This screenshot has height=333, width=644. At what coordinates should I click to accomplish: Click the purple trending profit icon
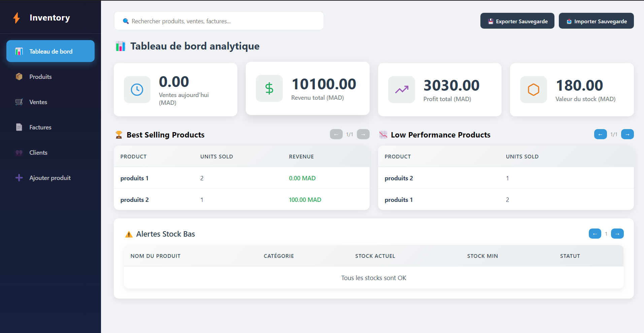401,90
